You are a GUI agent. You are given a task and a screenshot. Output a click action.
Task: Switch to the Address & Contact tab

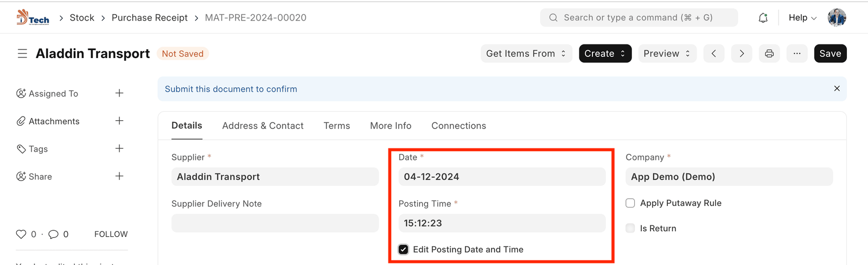click(x=263, y=126)
